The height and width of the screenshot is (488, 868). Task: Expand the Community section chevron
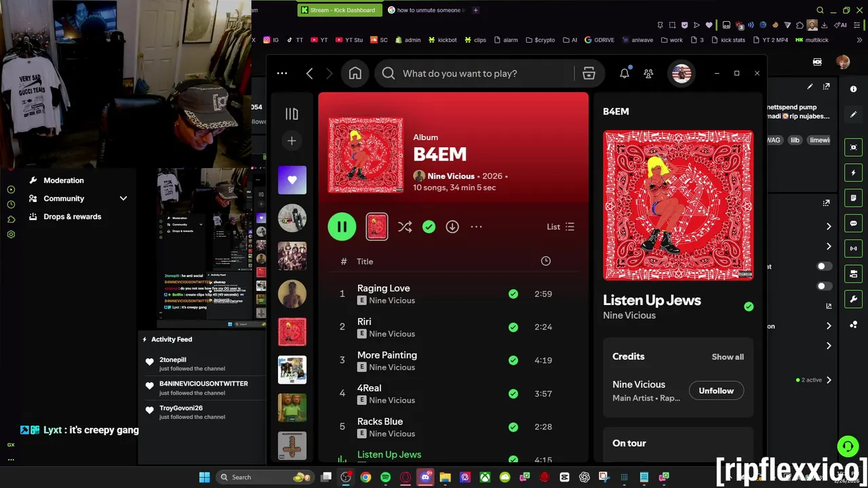point(123,199)
